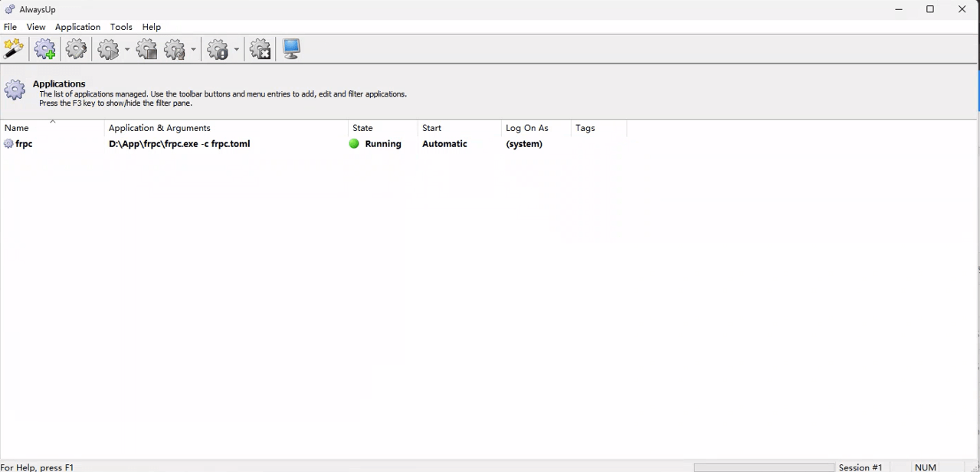The height and width of the screenshot is (472, 980).
Task: Sort by Application & Arguments column header
Action: [x=226, y=128]
